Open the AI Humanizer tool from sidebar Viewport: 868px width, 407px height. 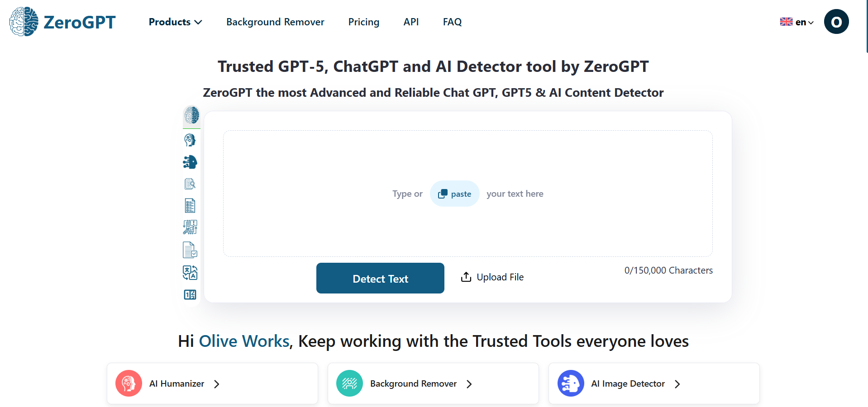coord(190,140)
